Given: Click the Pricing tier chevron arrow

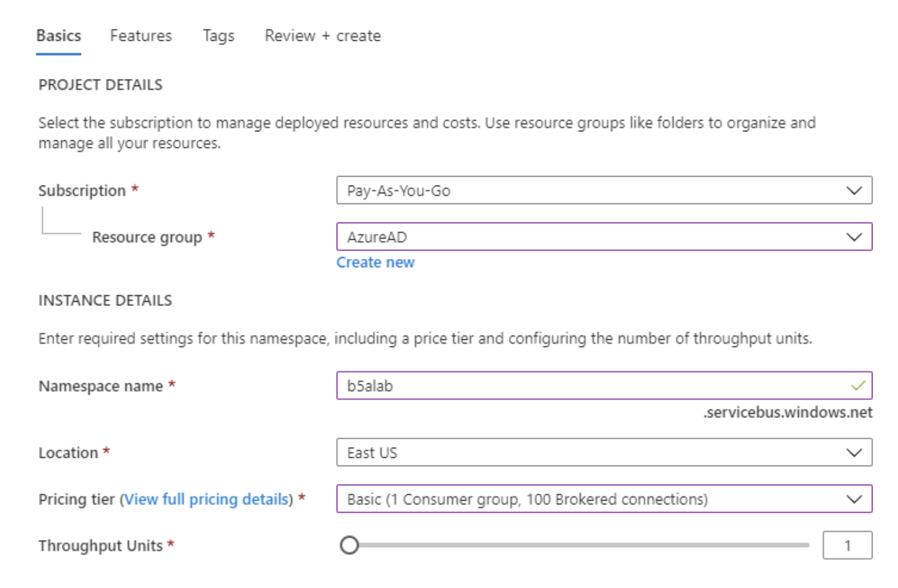Looking at the screenshot, I should 853,499.
